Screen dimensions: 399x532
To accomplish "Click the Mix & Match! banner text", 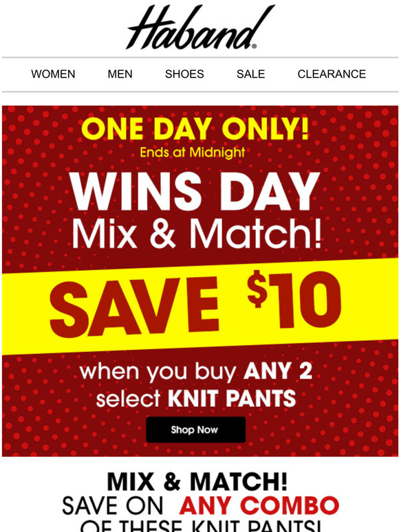I will (x=196, y=234).
